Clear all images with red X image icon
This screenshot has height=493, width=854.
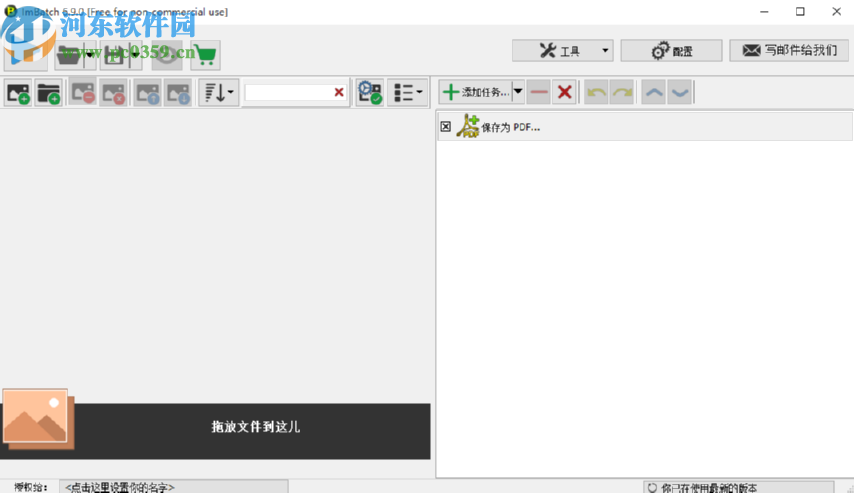(113, 93)
